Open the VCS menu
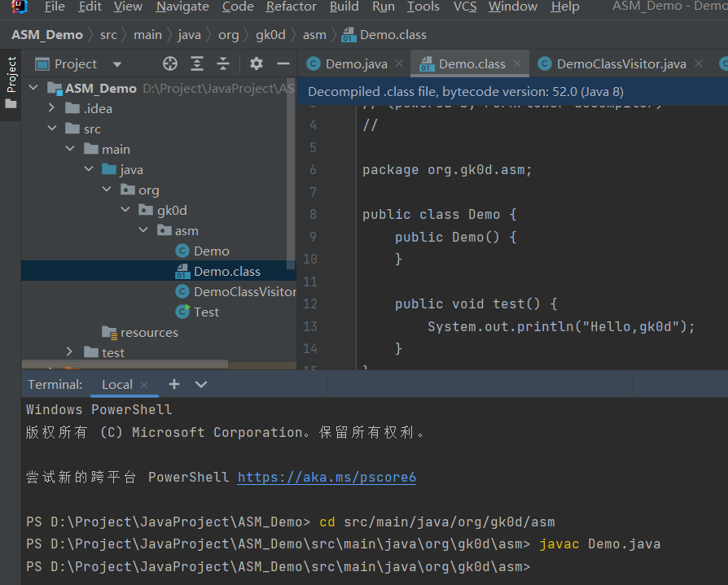The height and width of the screenshot is (585, 728). 465,7
